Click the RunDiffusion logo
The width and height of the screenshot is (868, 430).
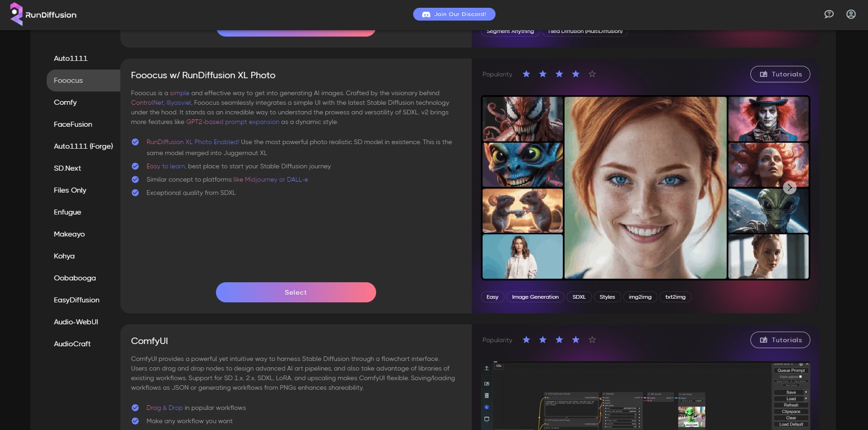tap(43, 14)
